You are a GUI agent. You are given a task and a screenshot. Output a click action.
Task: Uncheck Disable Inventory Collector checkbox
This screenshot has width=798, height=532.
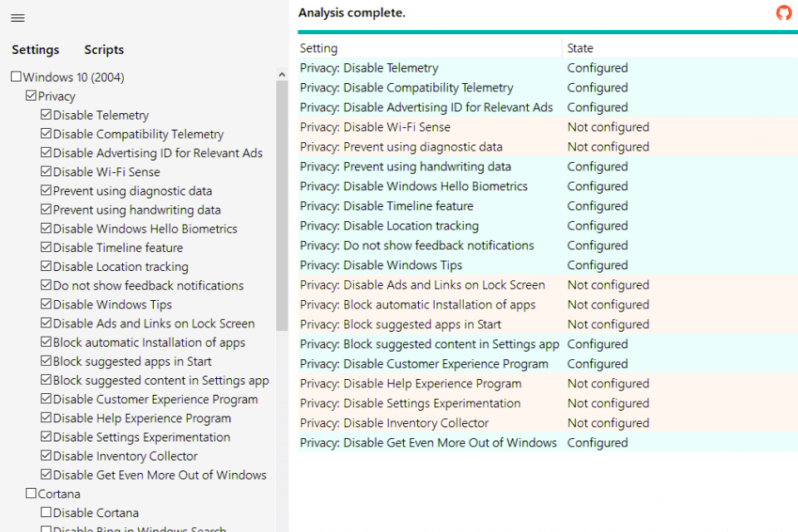(x=47, y=456)
